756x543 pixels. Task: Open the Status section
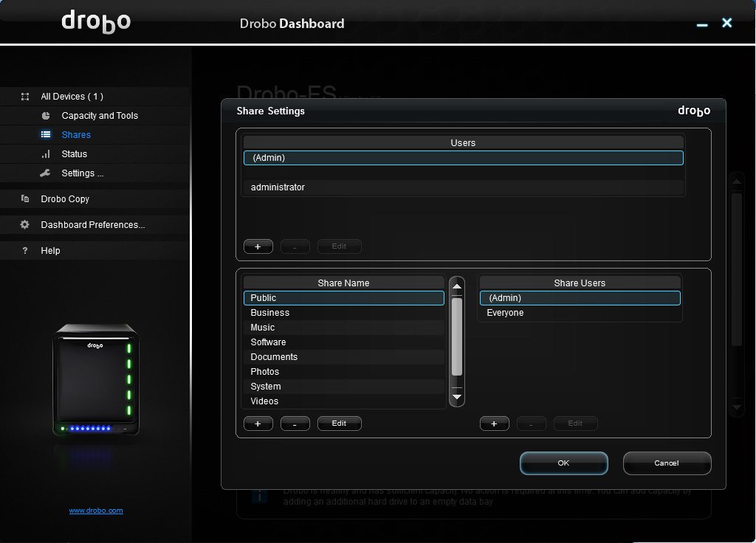(75, 154)
